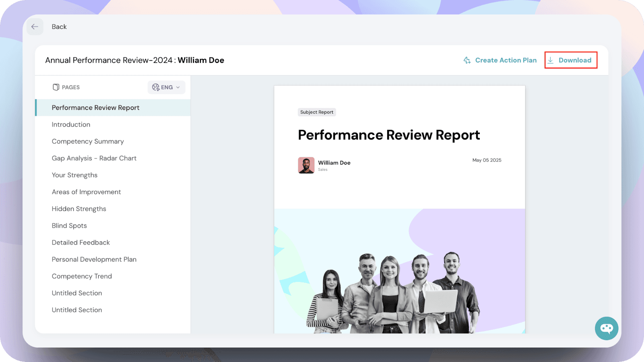Click the Back text label
The width and height of the screenshot is (644, 362).
[59, 27]
